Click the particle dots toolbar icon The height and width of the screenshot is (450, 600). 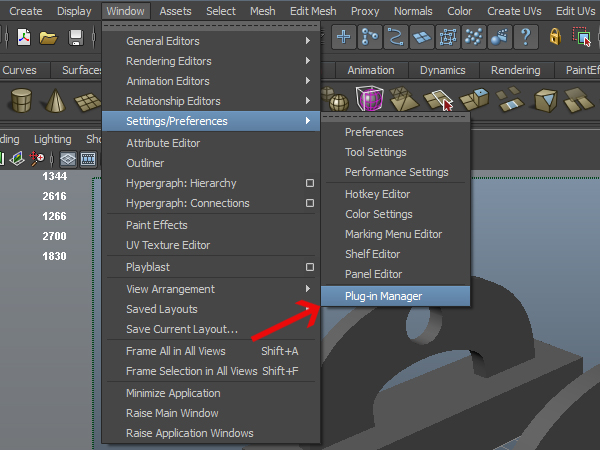[x=474, y=37]
